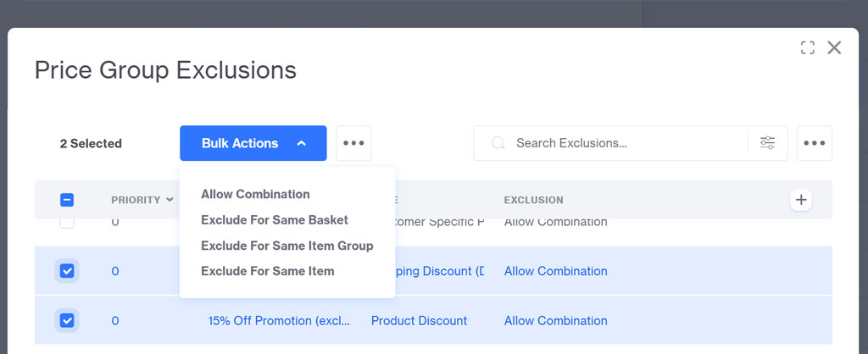Close the Price Group Exclusions dialog
The image size is (868, 354).
coord(834,47)
